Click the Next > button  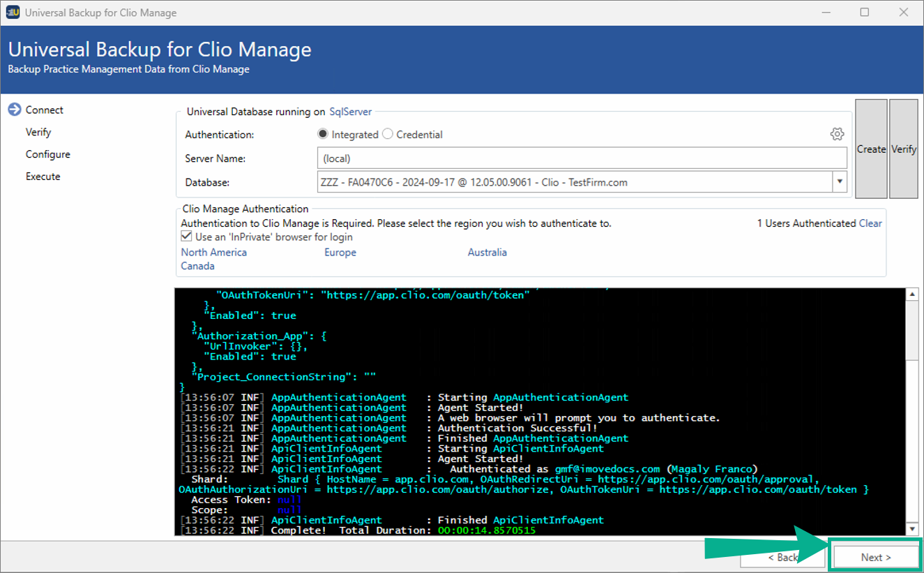(875, 557)
